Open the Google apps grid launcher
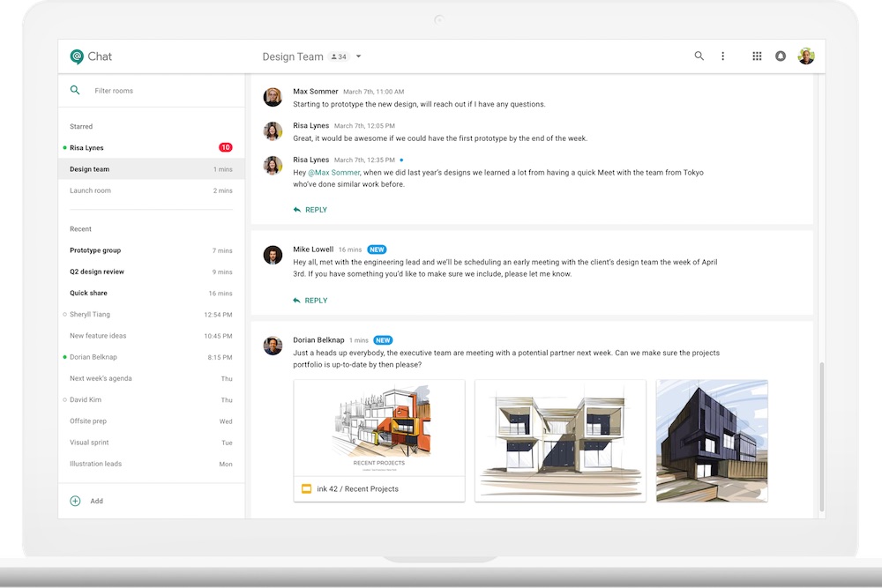The image size is (882, 588). coord(757,56)
